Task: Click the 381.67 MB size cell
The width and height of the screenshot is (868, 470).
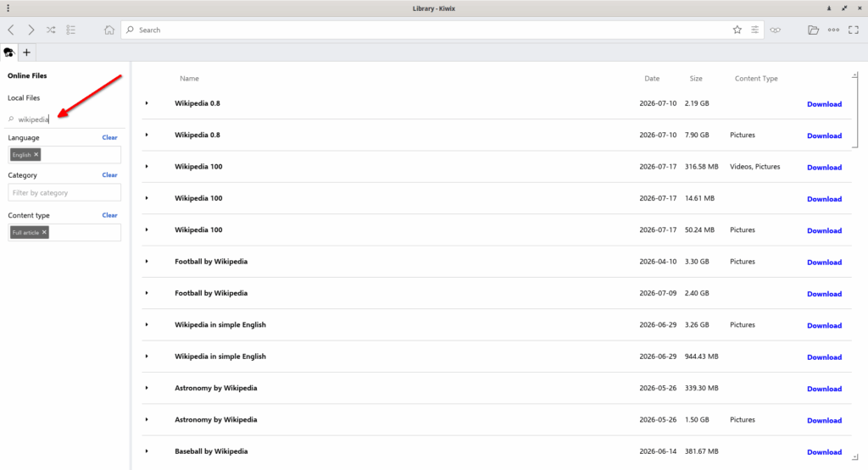Action: point(701,451)
